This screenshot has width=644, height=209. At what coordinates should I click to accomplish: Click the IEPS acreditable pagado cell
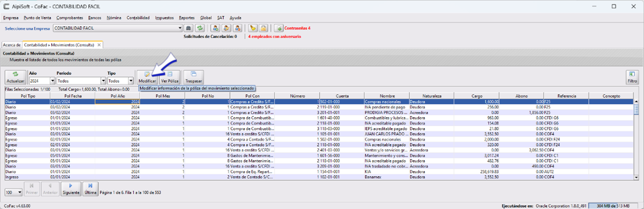pyautogui.click(x=386, y=129)
